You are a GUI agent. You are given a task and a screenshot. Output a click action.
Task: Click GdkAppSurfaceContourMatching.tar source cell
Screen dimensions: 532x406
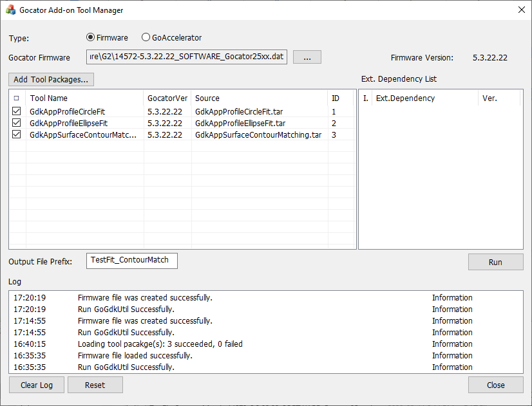[258, 134]
